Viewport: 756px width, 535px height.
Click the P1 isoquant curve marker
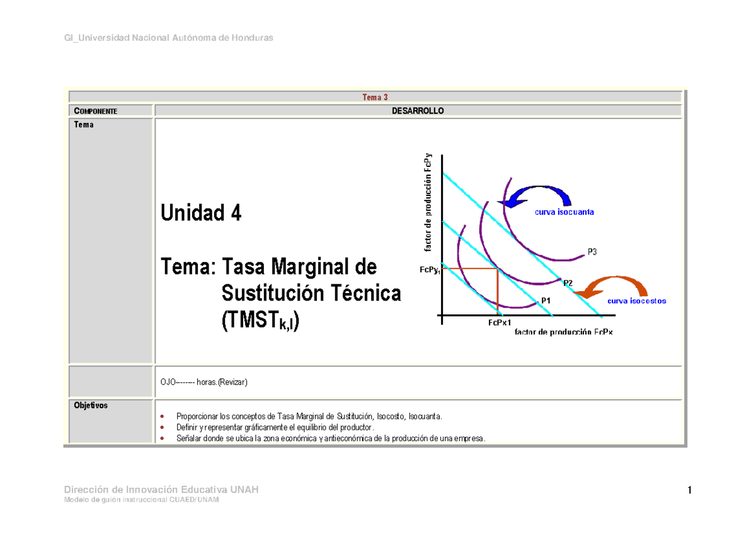click(x=546, y=300)
